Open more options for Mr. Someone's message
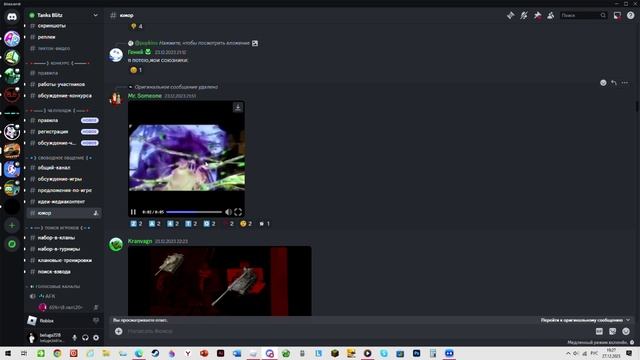This screenshot has width=640, height=360. (x=624, y=83)
